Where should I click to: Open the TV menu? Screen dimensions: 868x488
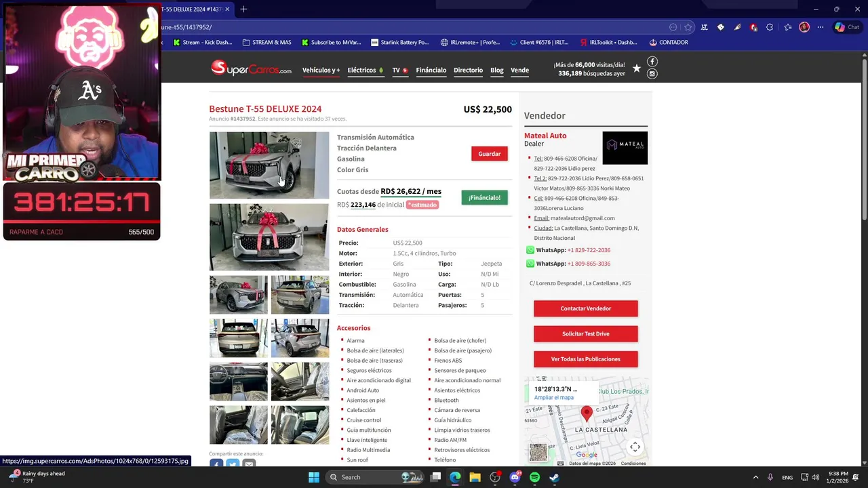(400, 70)
